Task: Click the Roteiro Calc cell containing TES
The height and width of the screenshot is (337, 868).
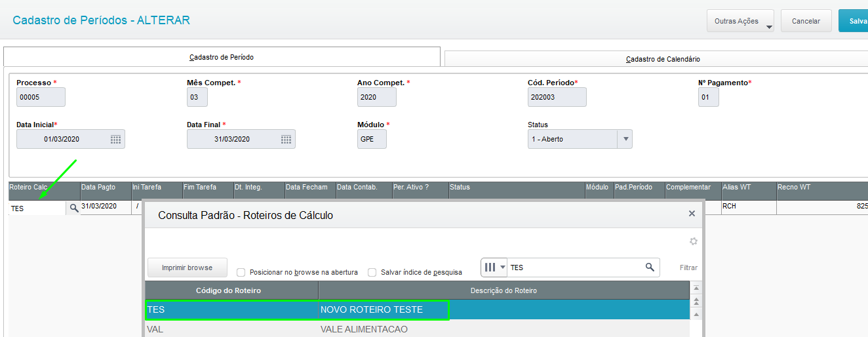Action: (x=38, y=208)
